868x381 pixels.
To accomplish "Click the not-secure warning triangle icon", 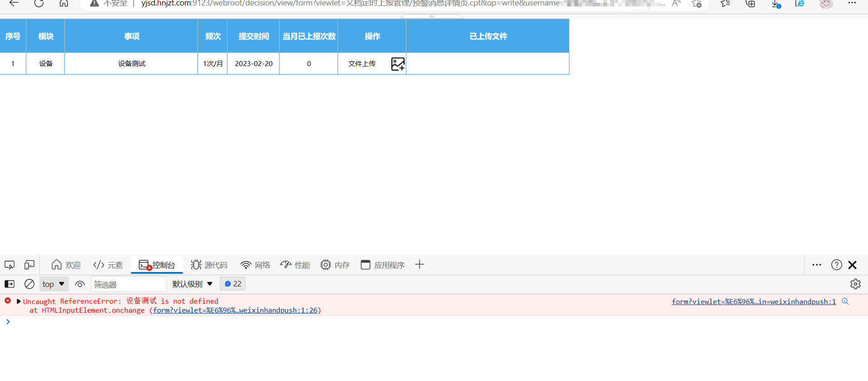I will 94,3.
